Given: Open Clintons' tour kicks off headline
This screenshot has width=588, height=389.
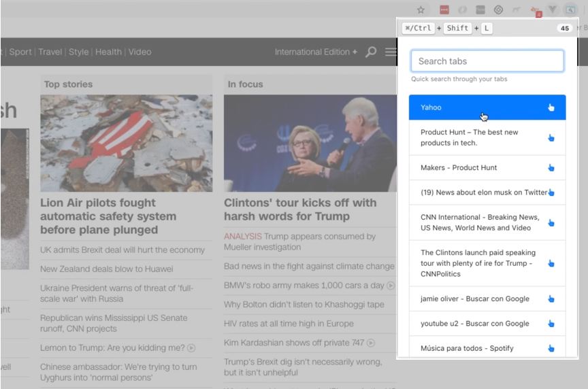Looking at the screenshot, I should pyautogui.click(x=300, y=209).
